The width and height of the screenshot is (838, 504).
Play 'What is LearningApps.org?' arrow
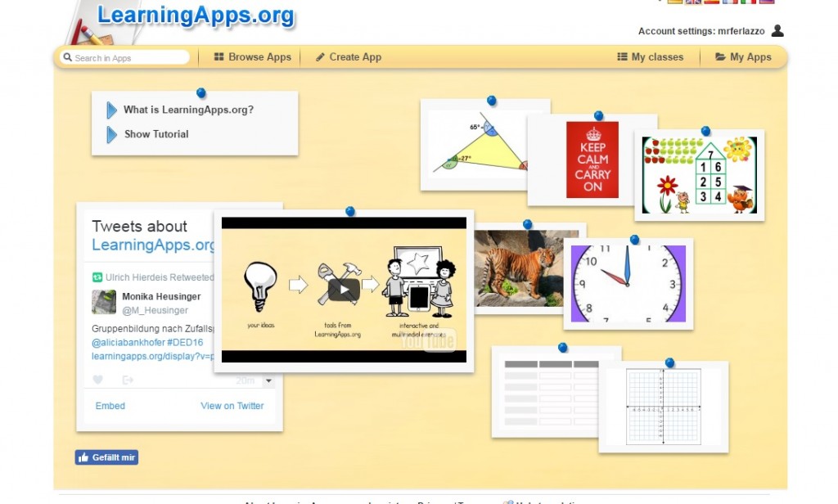pos(111,110)
